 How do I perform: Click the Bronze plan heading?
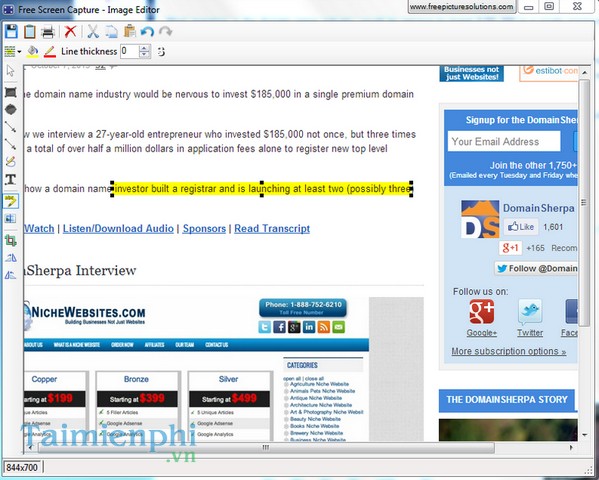coord(136,379)
